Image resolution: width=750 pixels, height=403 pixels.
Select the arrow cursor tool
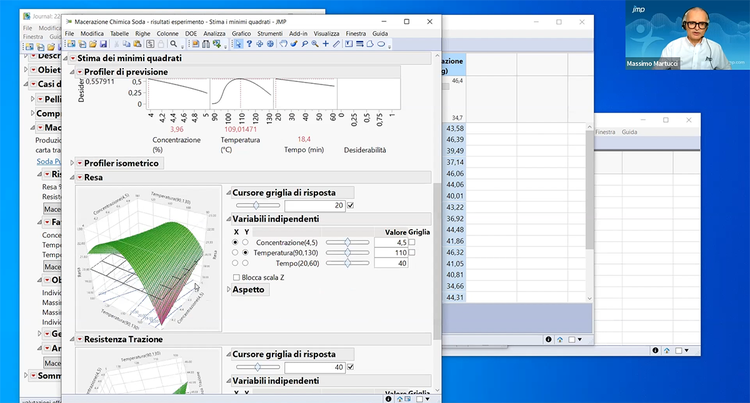pyautogui.click(x=237, y=44)
